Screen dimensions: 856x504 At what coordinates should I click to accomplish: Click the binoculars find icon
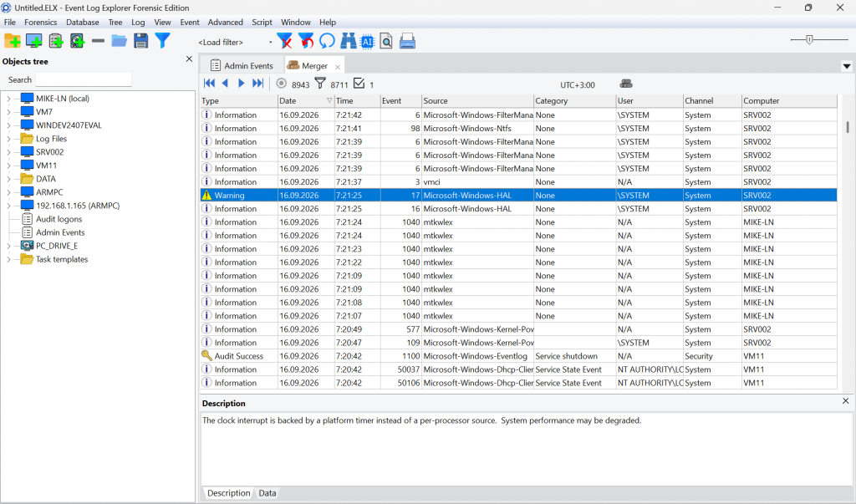coord(349,41)
